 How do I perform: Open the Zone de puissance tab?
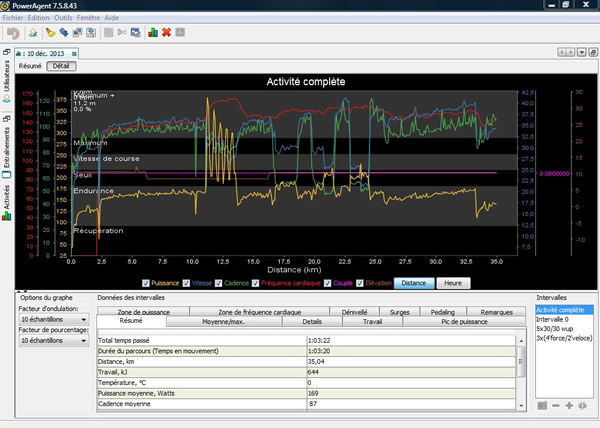click(x=144, y=312)
